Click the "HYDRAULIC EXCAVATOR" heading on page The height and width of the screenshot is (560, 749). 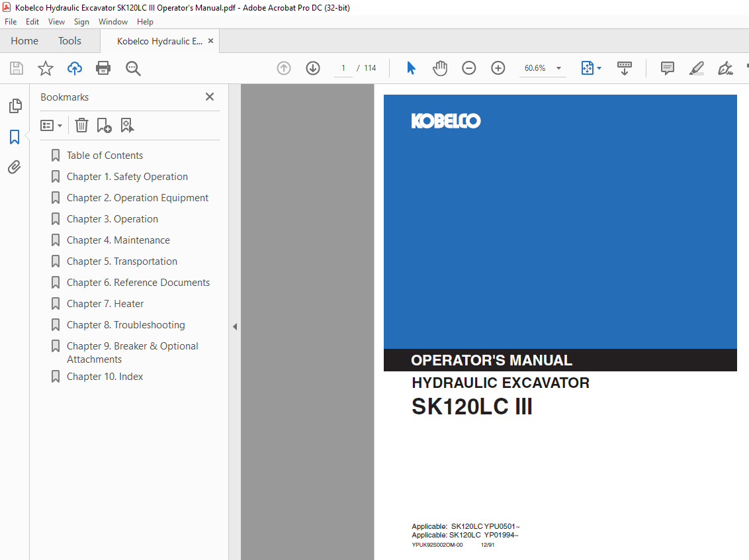tap(501, 383)
